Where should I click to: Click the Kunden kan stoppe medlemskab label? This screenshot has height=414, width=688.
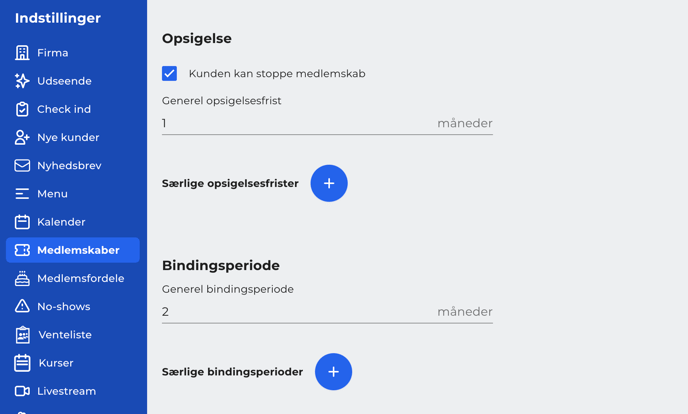(x=277, y=74)
